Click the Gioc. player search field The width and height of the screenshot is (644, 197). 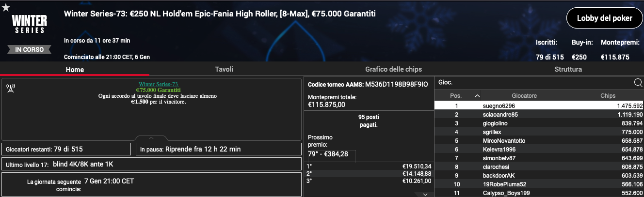533,83
